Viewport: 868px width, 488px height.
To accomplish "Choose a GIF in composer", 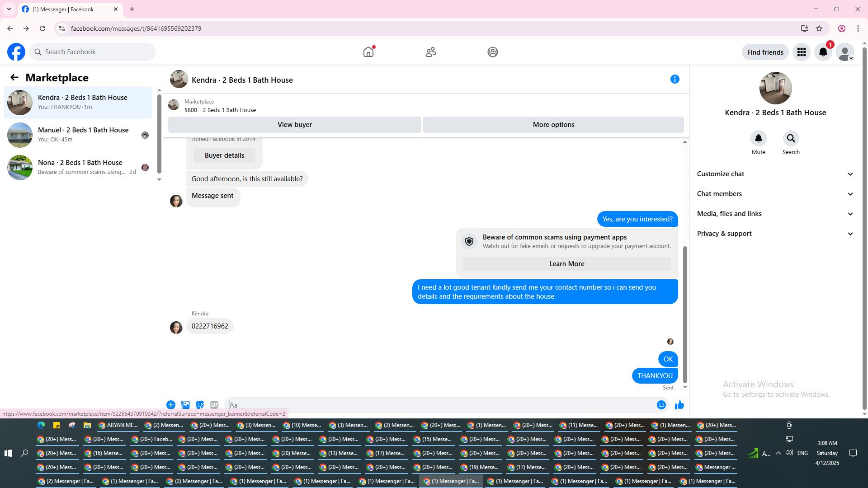I will point(214,405).
